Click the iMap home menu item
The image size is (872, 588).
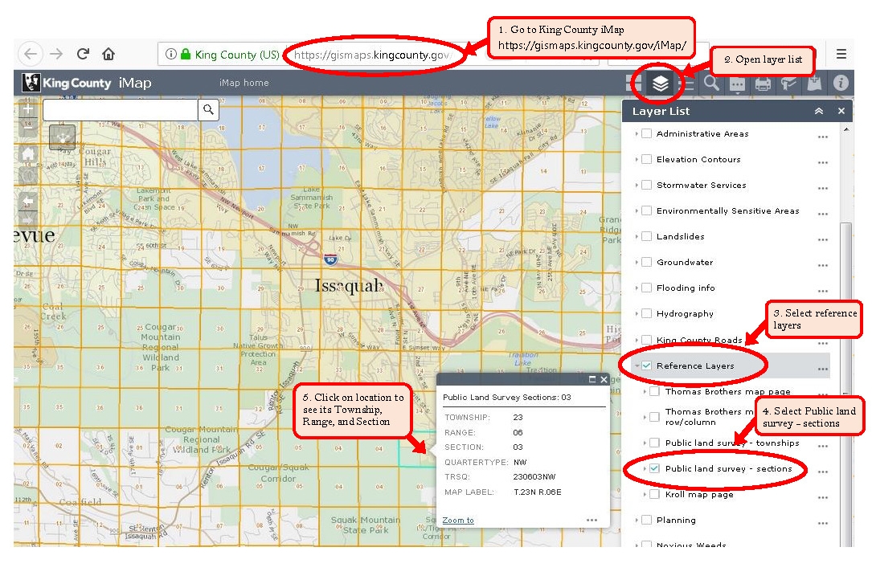coord(244,82)
